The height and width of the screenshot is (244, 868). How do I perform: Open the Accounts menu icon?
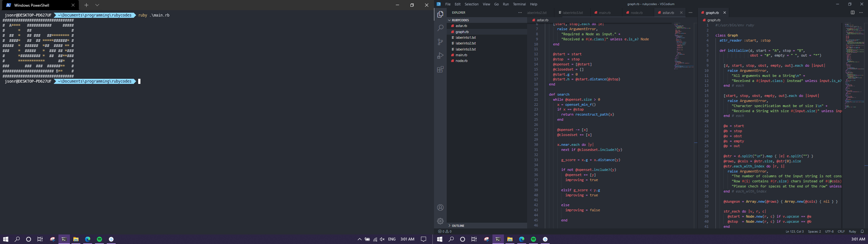tap(440, 207)
